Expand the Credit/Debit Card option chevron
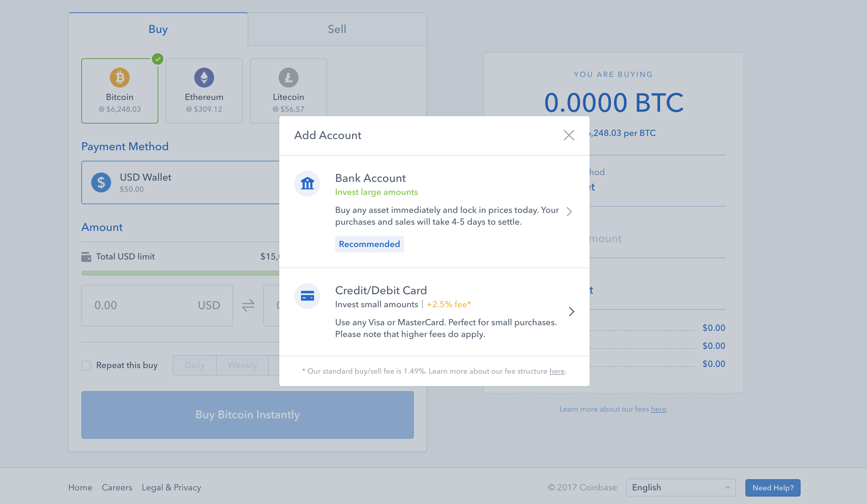Screen dimensions: 867x504 pyautogui.click(x=570, y=311)
